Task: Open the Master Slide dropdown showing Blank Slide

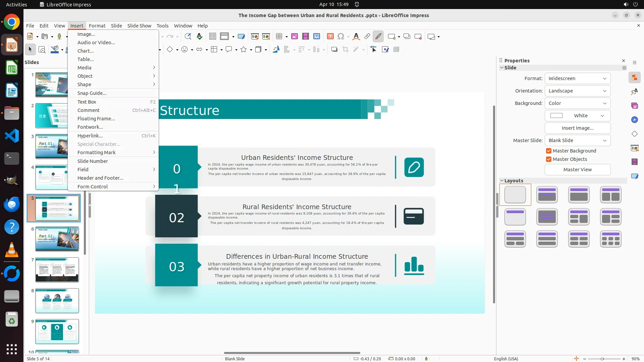Action: 577,140
